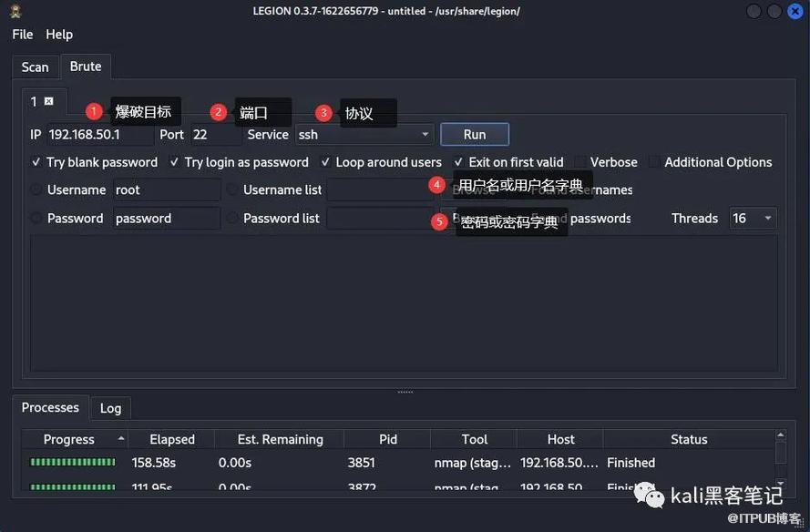Close brute tab 1 with its x icon
This screenshot has height=532, width=810.
[x=48, y=101]
